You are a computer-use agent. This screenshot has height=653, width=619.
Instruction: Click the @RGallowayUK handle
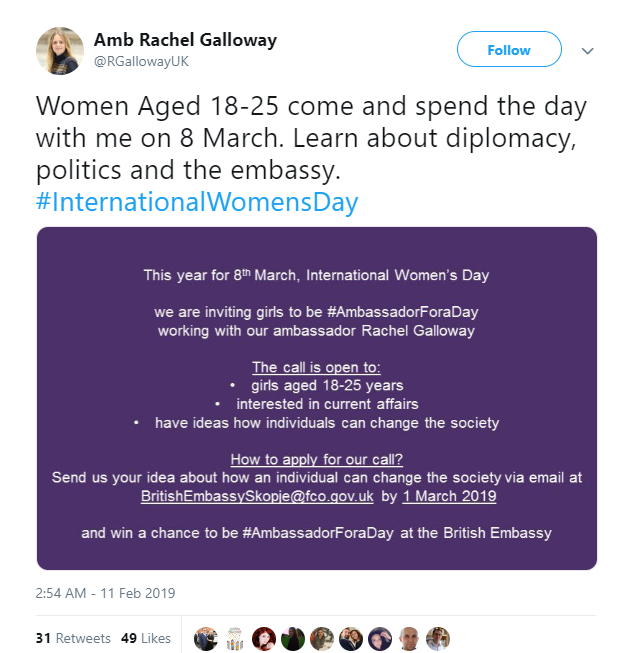[x=142, y=62]
